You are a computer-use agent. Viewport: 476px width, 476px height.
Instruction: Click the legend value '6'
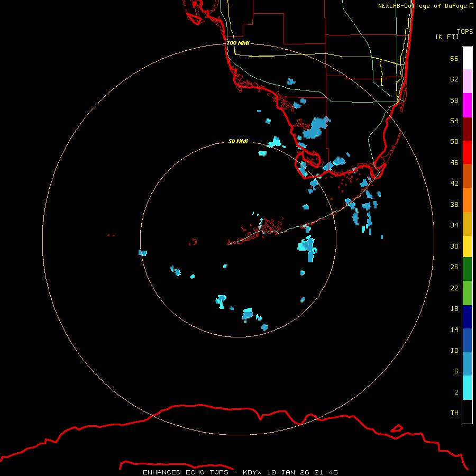(x=456, y=371)
